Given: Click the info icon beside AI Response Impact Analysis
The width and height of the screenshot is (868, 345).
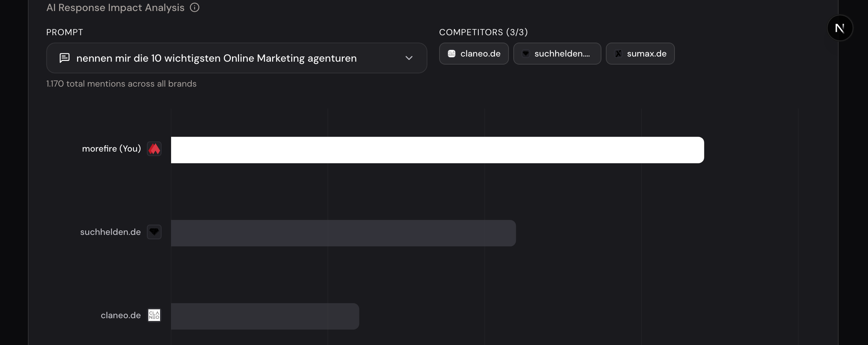Looking at the screenshot, I should click(x=195, y=7).
